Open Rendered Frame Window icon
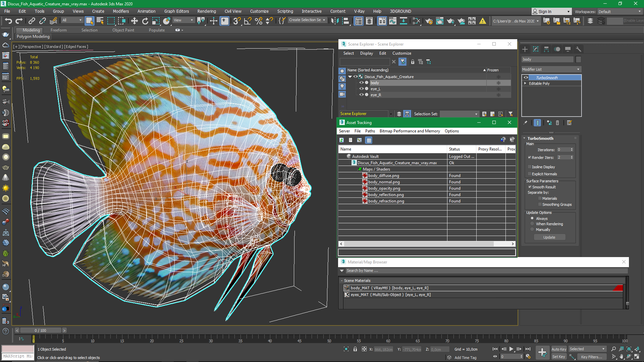 click(439, 21)
